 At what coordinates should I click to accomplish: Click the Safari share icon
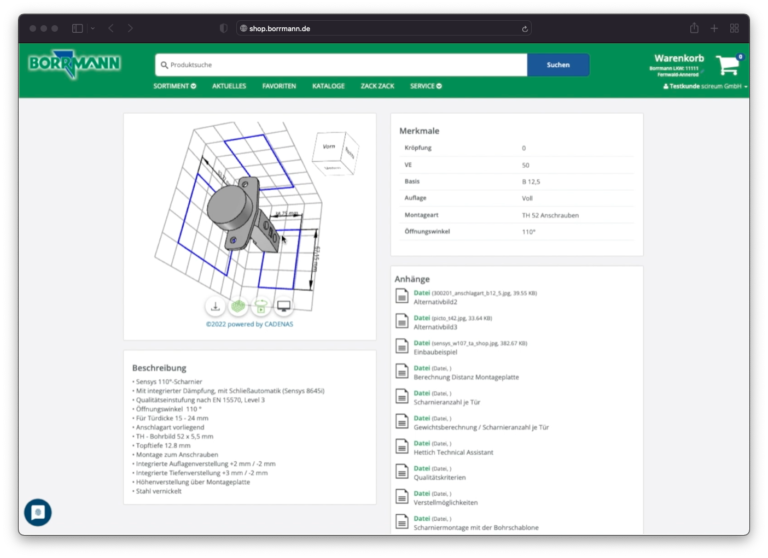coord(694,28)
